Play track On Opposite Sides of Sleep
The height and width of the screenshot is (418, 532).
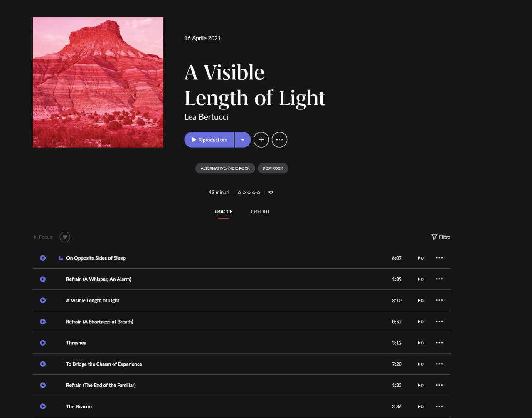click(43, 258)
